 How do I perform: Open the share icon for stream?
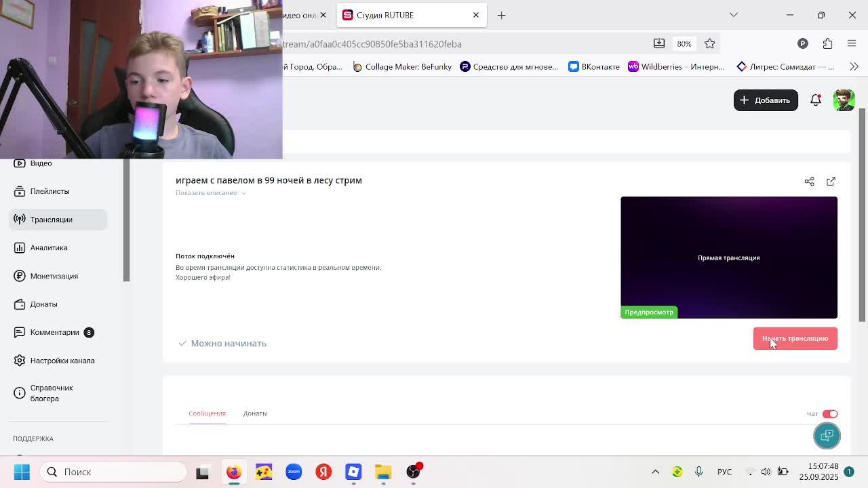coord(809,182)
